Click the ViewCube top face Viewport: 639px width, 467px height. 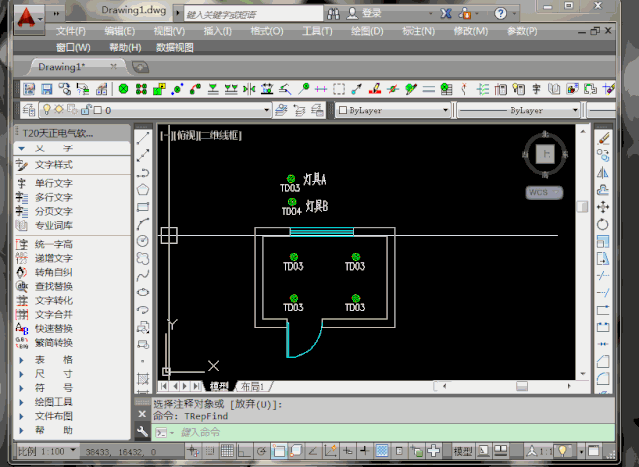pyautogui.click(x=545, y=154)
